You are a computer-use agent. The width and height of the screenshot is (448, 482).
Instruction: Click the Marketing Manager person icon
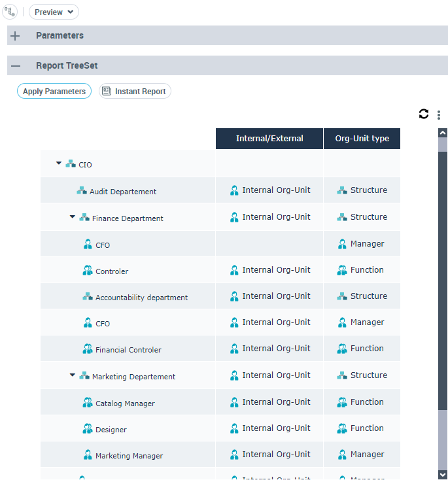pos(88,455)
